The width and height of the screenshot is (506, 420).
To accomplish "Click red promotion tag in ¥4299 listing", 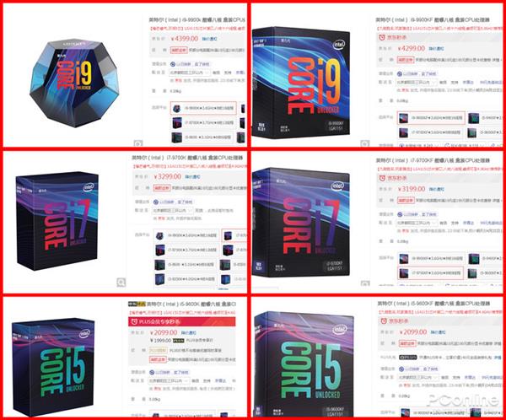I will point(406,60).
